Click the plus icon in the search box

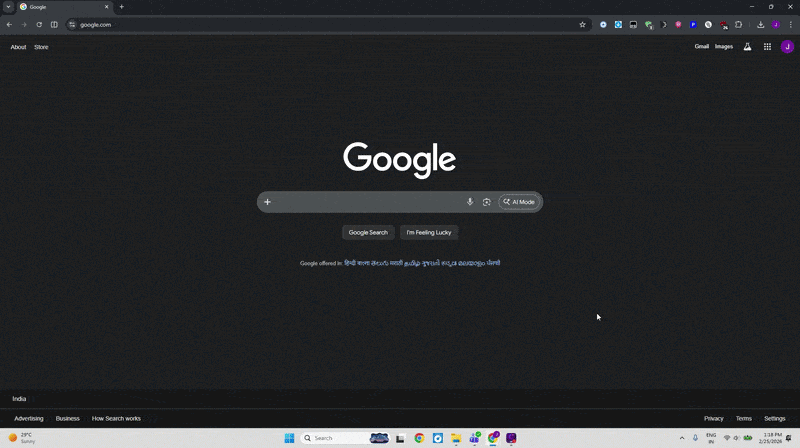[267, 202]
